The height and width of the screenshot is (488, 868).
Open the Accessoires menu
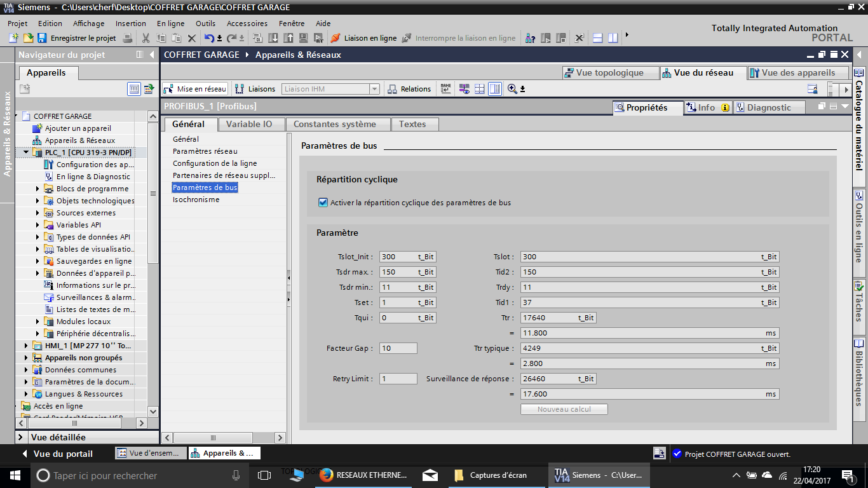coord(247,24)
